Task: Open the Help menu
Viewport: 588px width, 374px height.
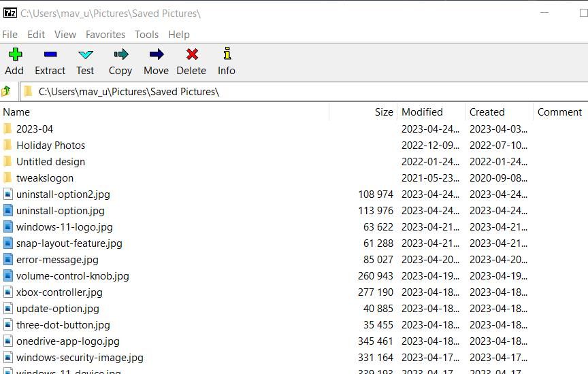Action: pyautogui.click(x=179, y=35)
